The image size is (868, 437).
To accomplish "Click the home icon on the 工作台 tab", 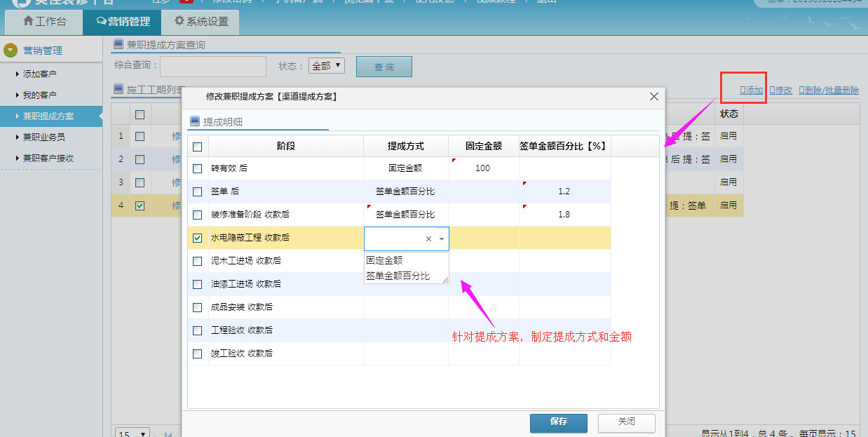I will [x=28, y=21].
